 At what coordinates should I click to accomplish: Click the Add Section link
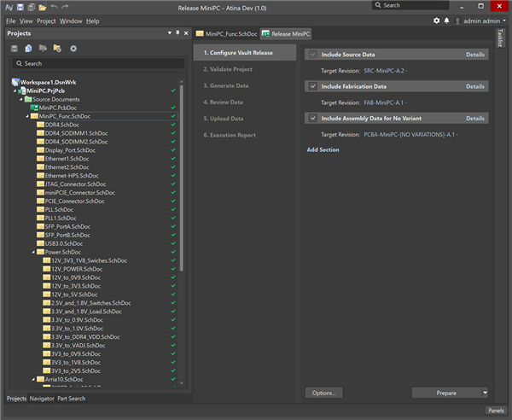coord(323,149)
